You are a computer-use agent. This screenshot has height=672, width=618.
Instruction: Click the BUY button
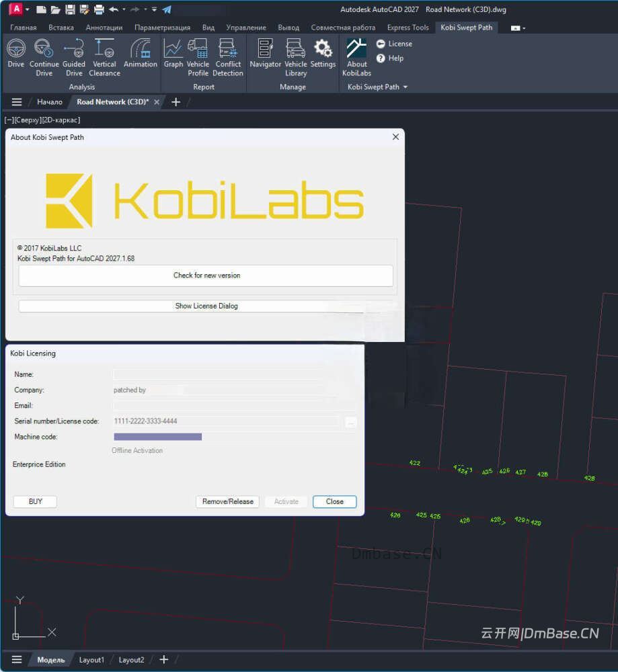point(35,501)
